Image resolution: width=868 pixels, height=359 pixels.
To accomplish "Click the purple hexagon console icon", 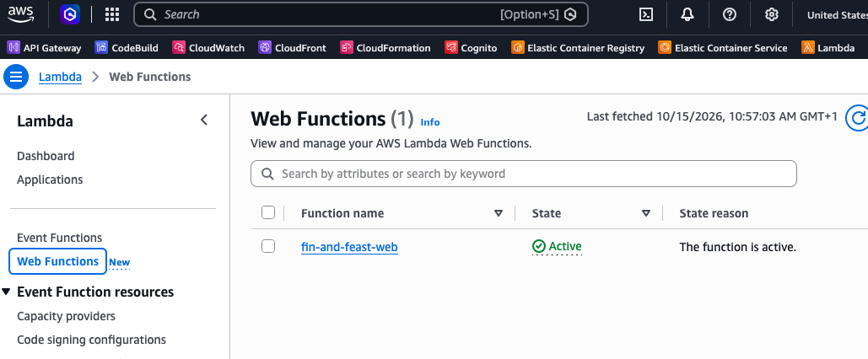I will [70, 14].
